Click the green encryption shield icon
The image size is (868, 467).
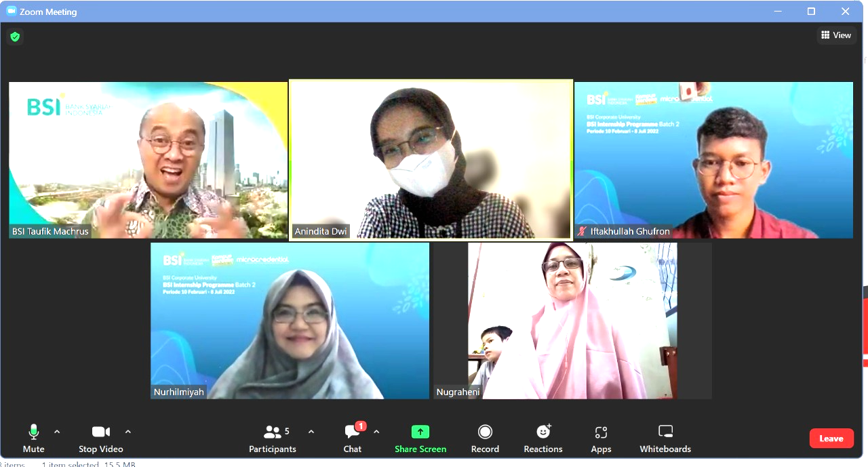coord(15,37)
